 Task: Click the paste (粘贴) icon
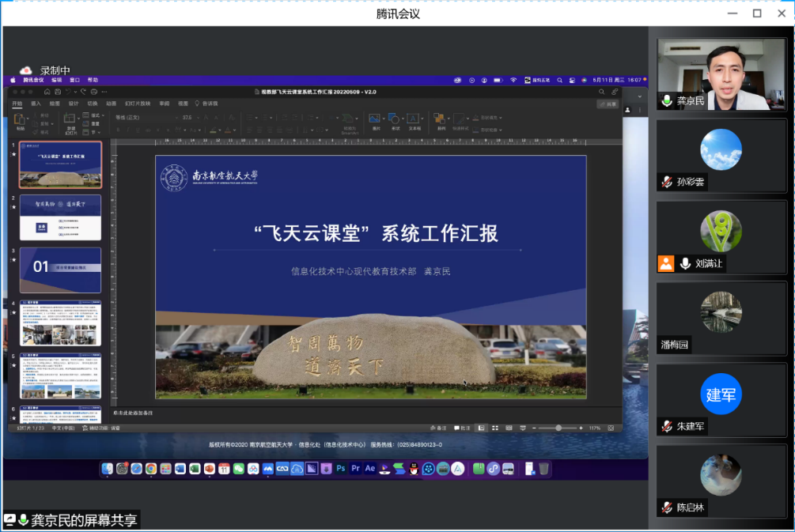[20, 121]
